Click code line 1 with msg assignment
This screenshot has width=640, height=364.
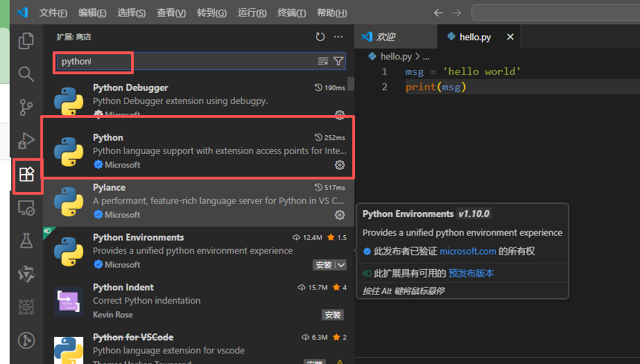463,71
